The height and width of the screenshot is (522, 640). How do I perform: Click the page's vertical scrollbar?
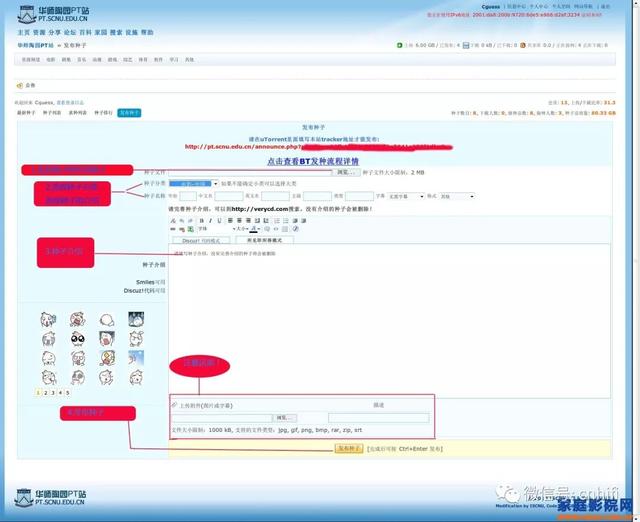pyautogui.click(x=636, y=261)
